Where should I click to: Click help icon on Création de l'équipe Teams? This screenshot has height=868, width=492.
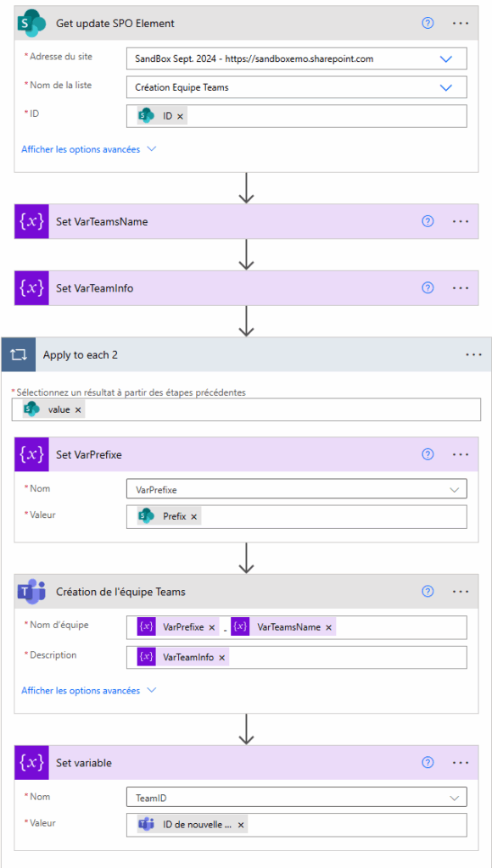428,591
